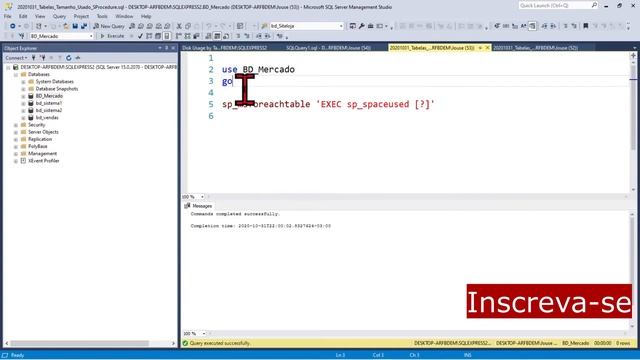Open the bd_Siteloja find combo box
The image size is (640, 360).
[x=341, y=26]
